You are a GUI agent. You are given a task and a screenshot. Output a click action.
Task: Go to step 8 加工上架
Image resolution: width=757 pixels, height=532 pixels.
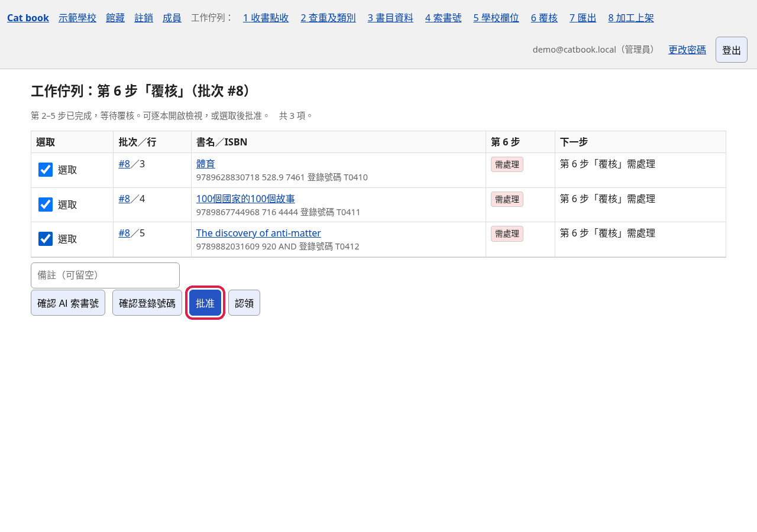pos(631,18)
